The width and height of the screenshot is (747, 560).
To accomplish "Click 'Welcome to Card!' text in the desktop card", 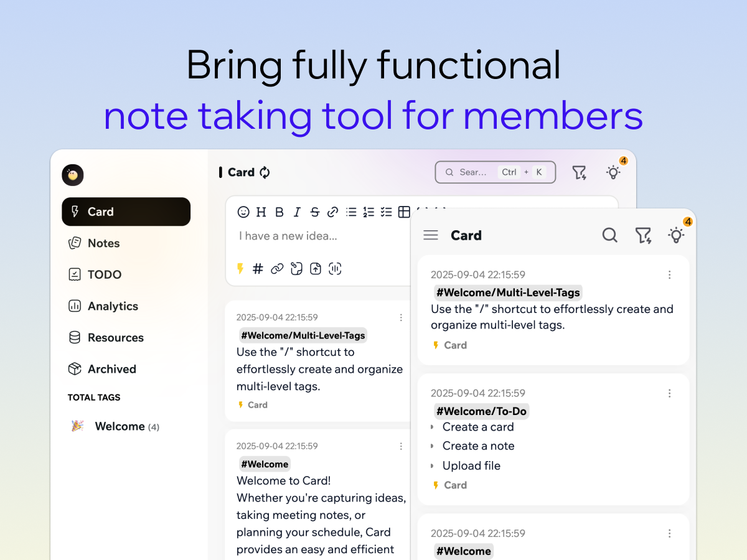I will pyautogui.click(x=283, y=480).
